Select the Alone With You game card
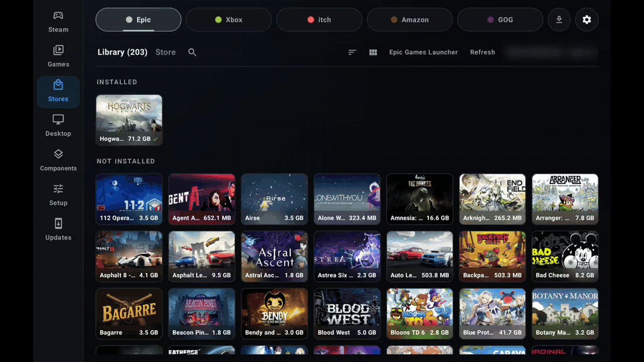Image resolution: width=644 pixels, height=362 pixels. [x=347, y=199]
